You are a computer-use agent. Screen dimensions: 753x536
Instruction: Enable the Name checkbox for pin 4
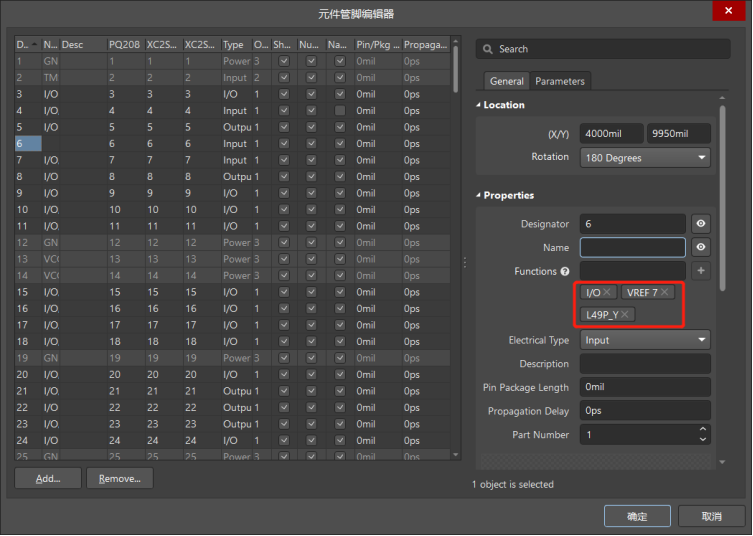click(341, 111)
